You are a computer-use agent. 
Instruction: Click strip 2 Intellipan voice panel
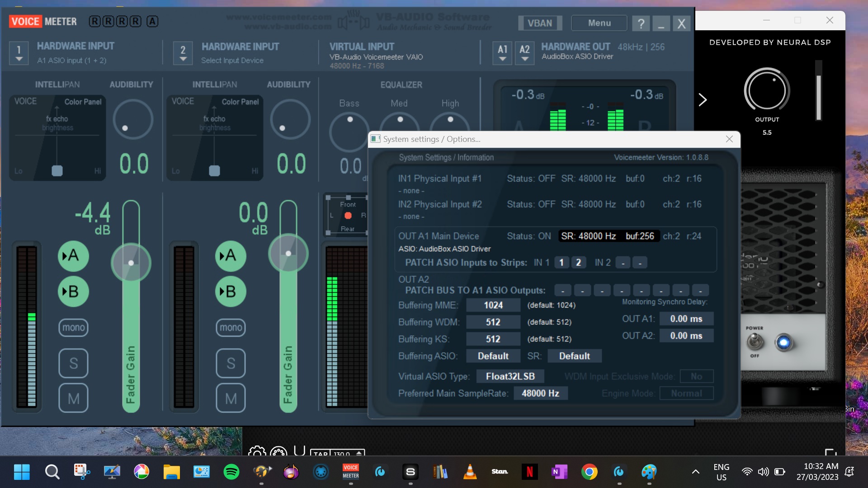[x=215, y=138]
